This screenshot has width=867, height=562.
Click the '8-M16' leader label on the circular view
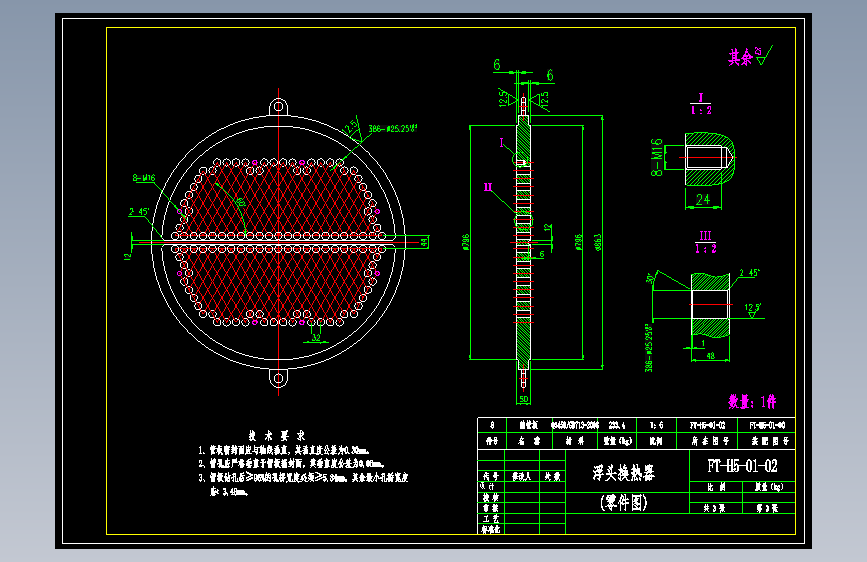[x=144, y=178]
